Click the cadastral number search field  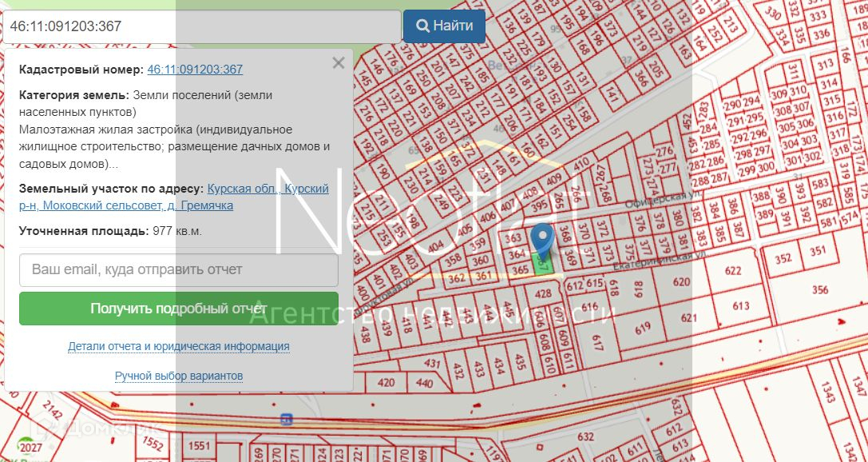[x=201, y=26]
